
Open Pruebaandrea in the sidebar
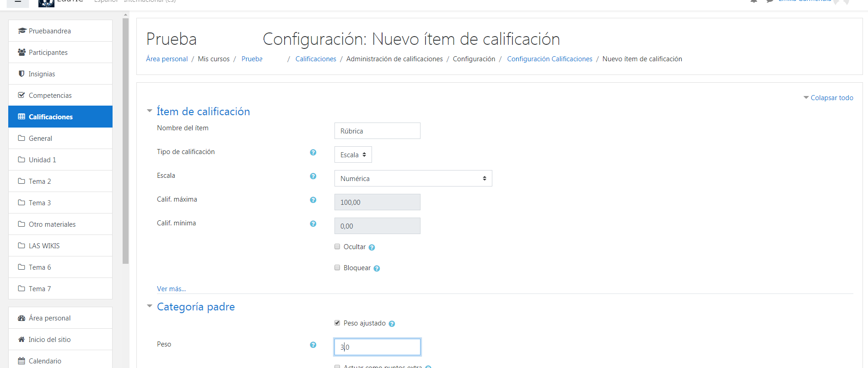pos(60,31)
